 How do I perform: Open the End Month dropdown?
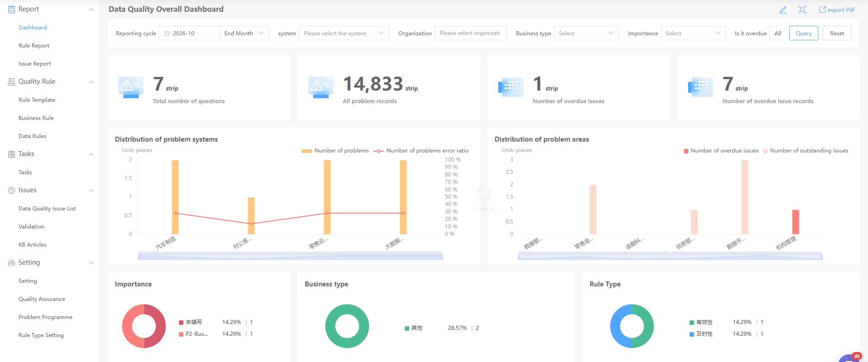pyautogui.click(x=244, y=33)
